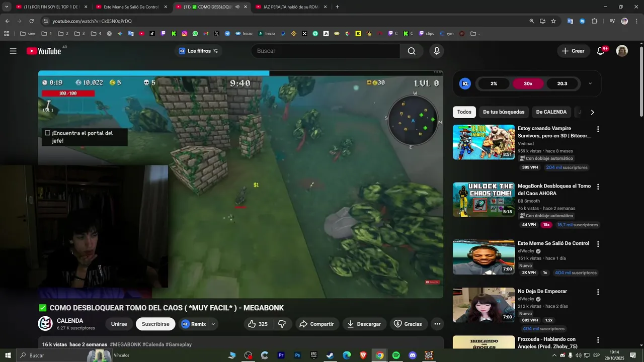Open the Gmail bookmark
Viewport: 644px width, 362px height.
click(206, 34)
